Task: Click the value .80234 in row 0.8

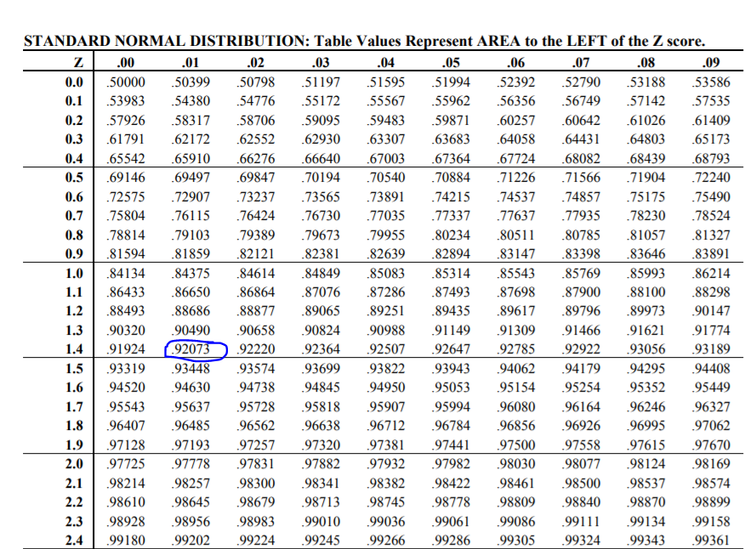Action: (452, 235)
